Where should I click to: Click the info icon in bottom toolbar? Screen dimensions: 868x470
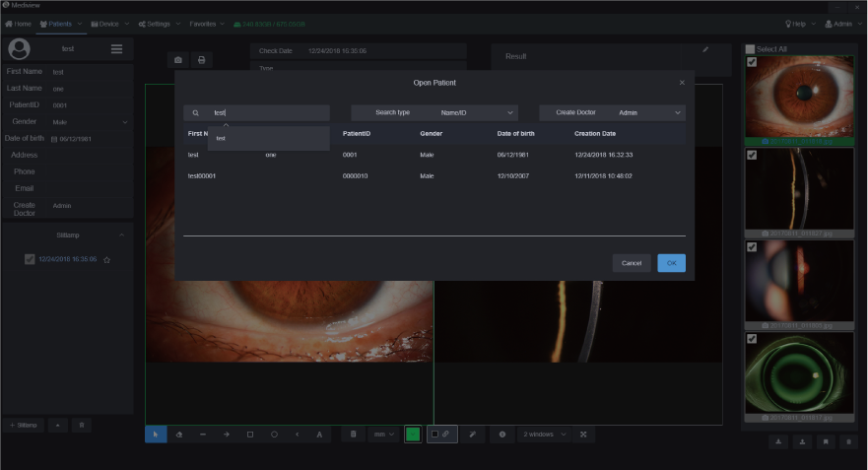pos(502,435)
